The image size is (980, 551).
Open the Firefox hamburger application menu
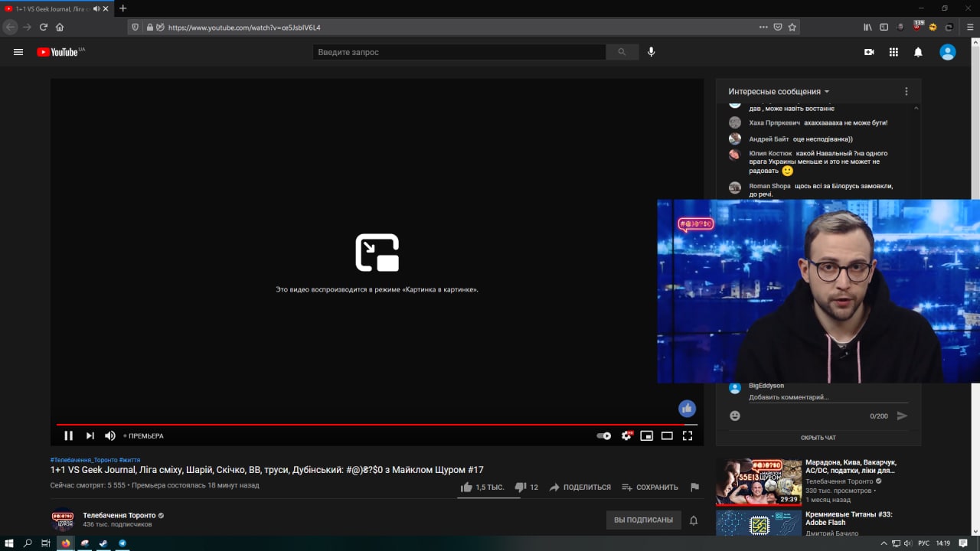coord(970,27)
